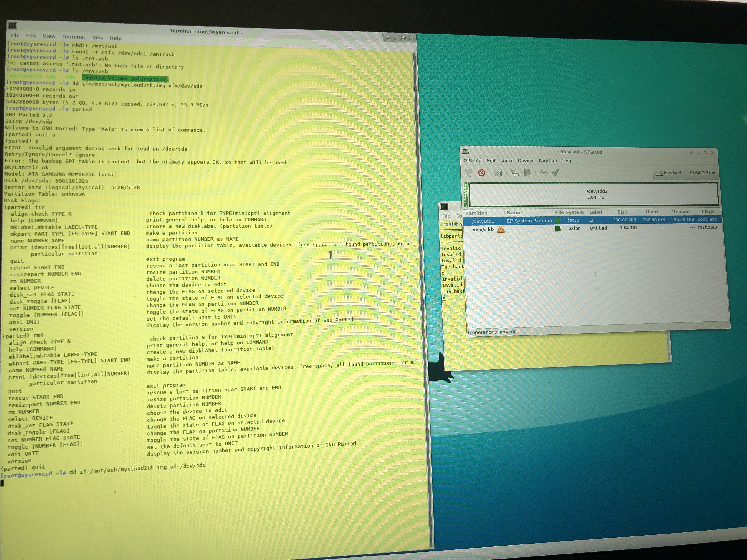747x560 pixels.
Task: Open the Terminal menu in the terminal window
Action: click(73, 37)
